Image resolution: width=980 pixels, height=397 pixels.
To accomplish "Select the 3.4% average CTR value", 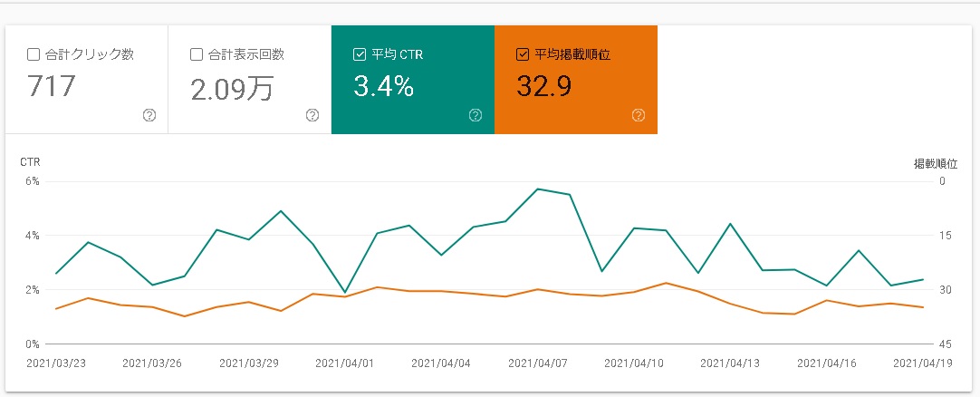I will (x=383, y=86).
